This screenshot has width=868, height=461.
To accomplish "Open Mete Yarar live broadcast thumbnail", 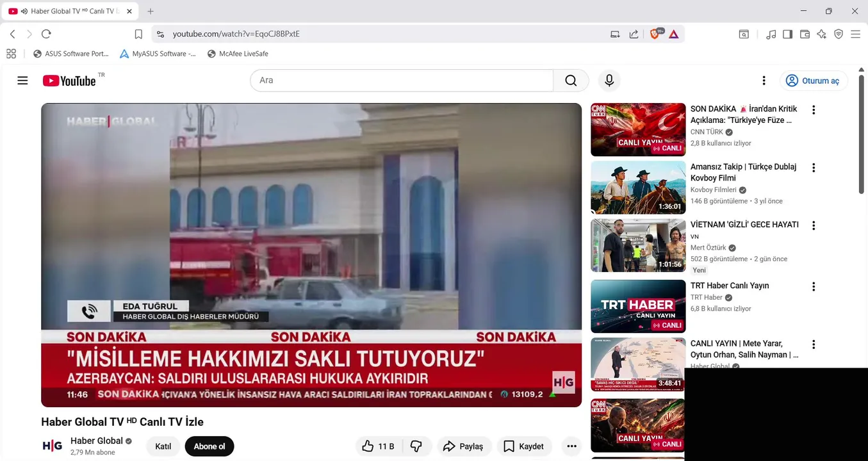I will pos(638,364).
